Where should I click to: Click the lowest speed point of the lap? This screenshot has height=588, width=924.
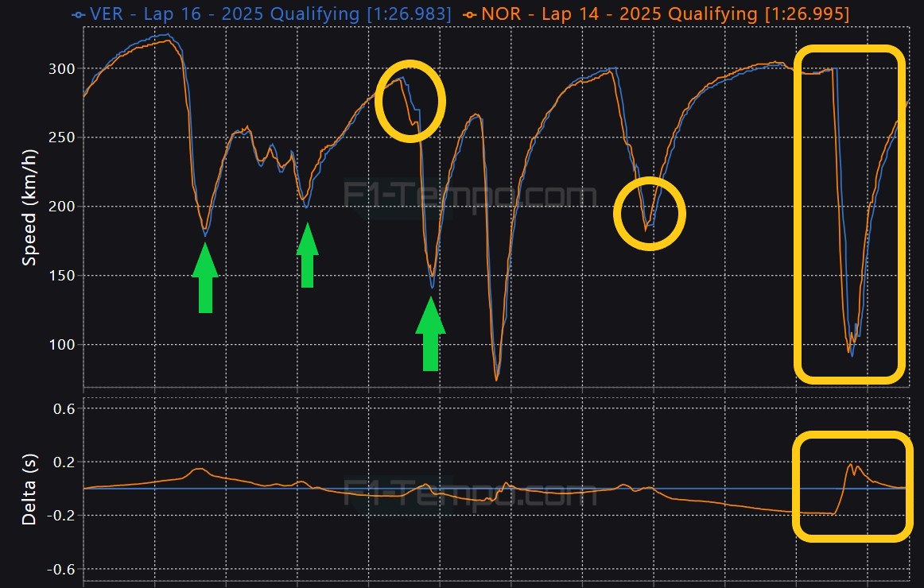[497, 380]
